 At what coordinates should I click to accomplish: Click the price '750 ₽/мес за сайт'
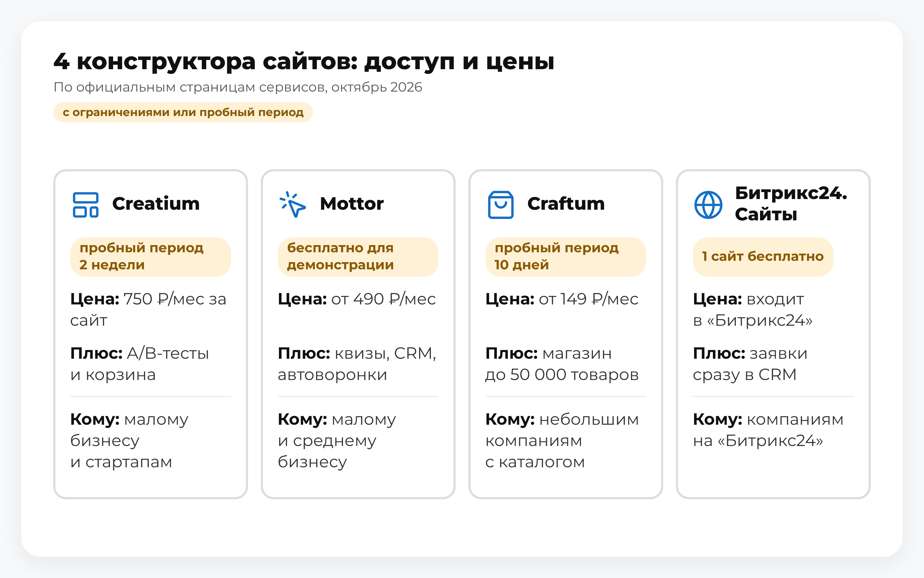148,310
